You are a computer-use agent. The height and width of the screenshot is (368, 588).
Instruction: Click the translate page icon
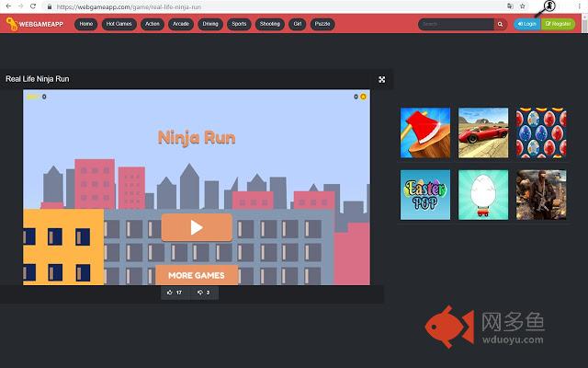(510, 6)
